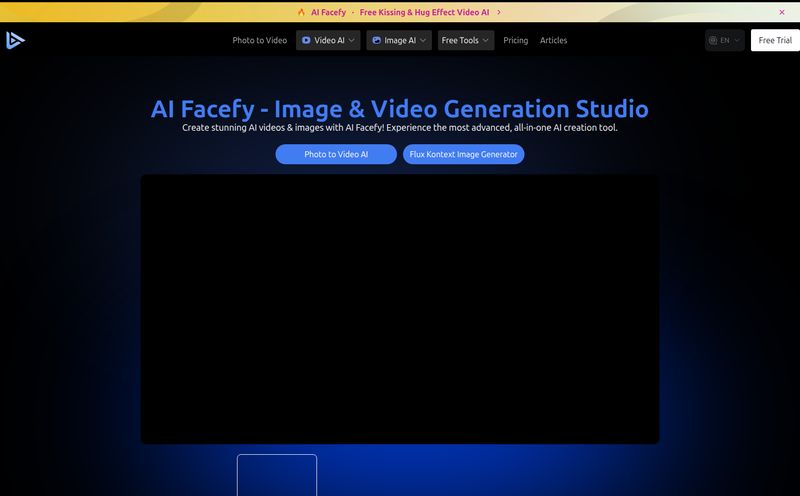This screenshot has width=800, height=496.
Task: Open Free Kissing & Hug Effect Video AI link
Action: [x=424, y=12]
